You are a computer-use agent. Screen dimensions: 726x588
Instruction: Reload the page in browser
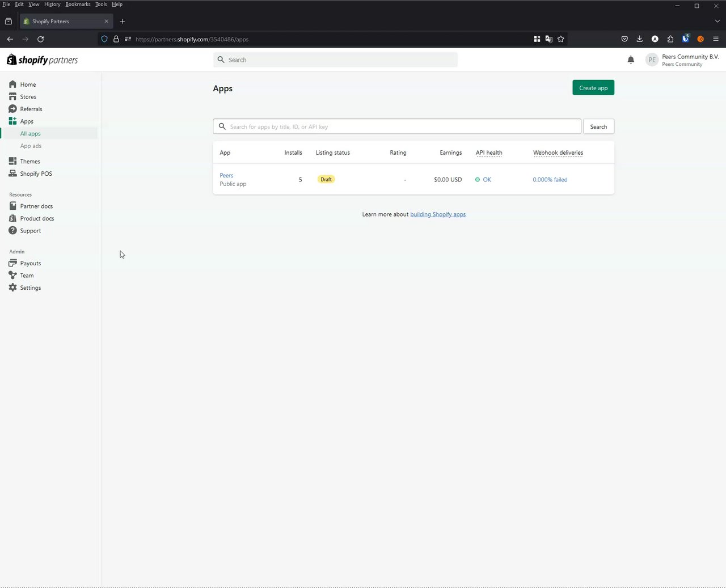[40, 39]
